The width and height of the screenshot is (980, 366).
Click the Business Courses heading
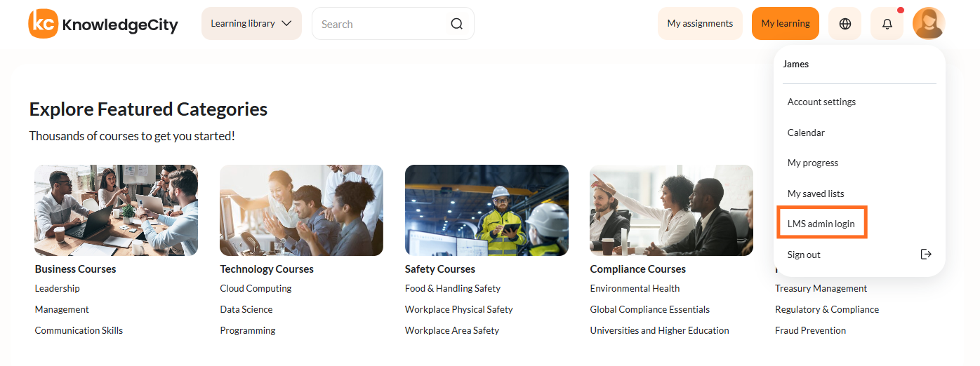76,269
